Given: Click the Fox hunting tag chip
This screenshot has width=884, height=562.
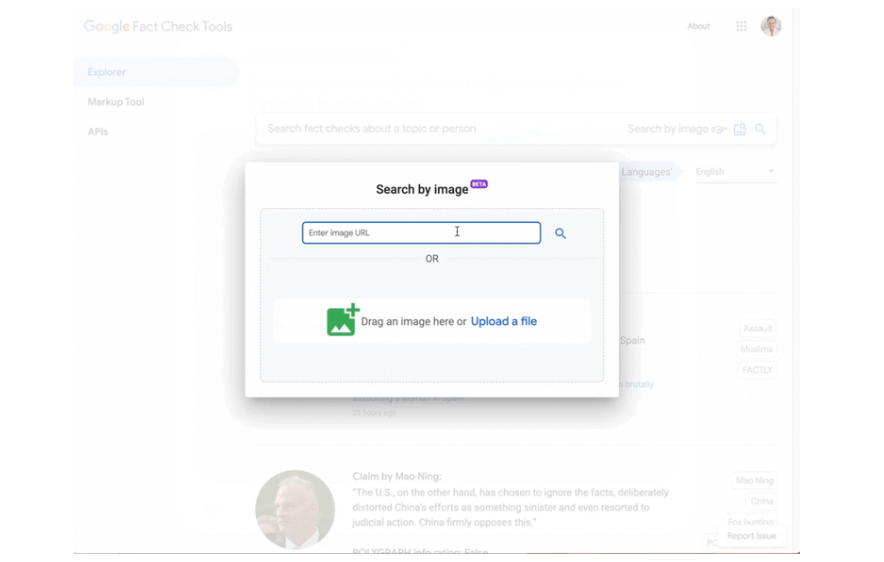Looking at the screenshot, I should tap(750, 521).
